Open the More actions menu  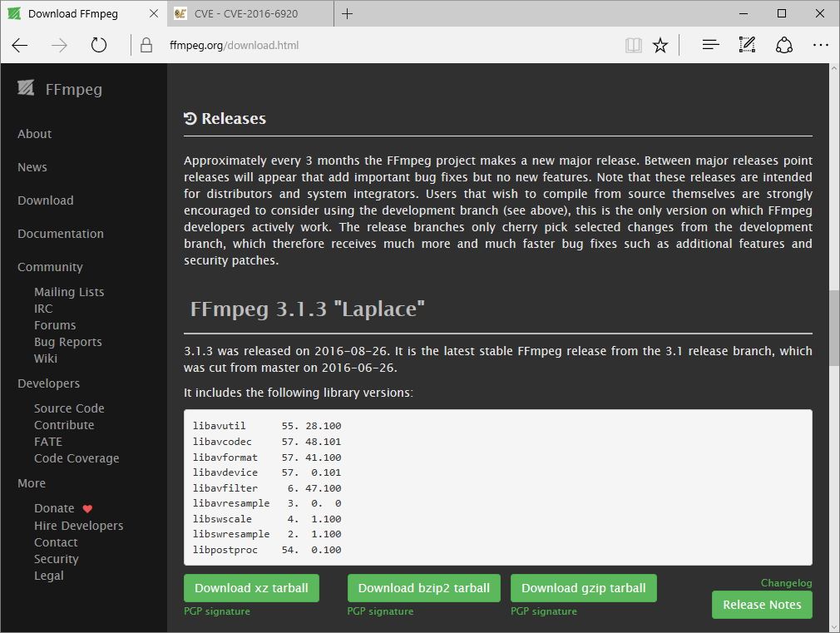pyautogui.click(x=820, y=45)
